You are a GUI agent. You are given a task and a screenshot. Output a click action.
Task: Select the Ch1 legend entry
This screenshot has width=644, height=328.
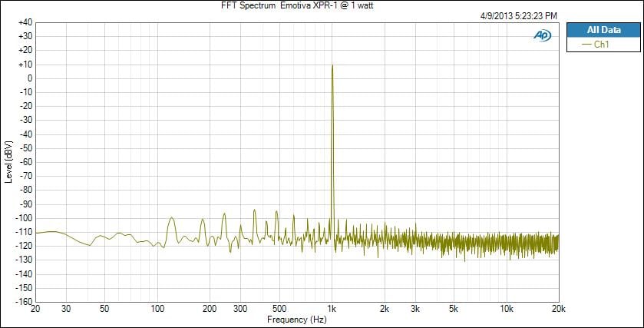coord(602,45)
